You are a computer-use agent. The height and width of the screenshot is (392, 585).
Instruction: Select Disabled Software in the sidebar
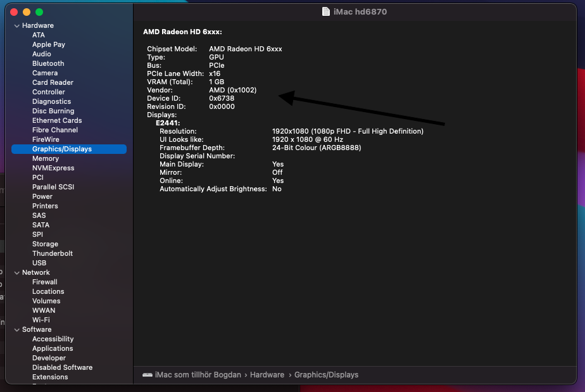click(62, 367)
